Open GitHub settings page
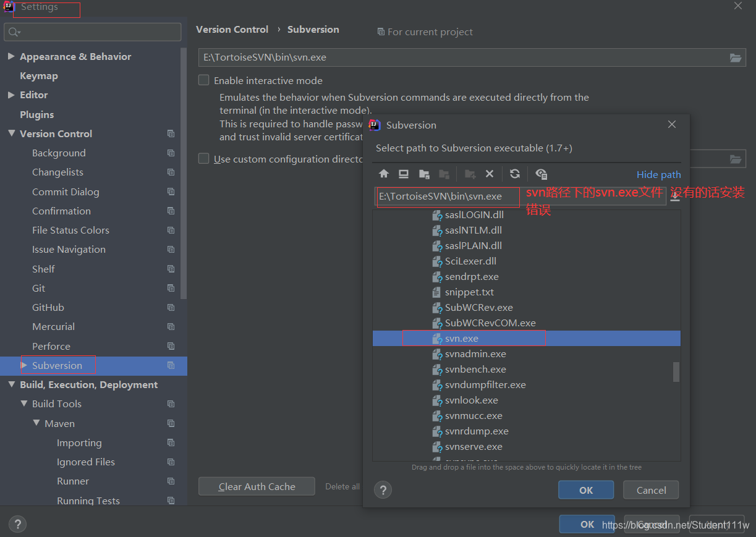 [48, 307]
